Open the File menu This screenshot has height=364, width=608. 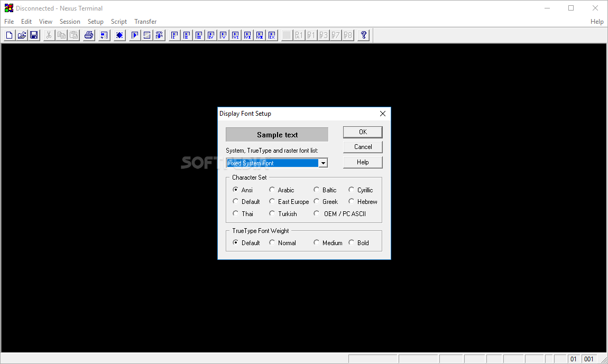pos(9,21)
